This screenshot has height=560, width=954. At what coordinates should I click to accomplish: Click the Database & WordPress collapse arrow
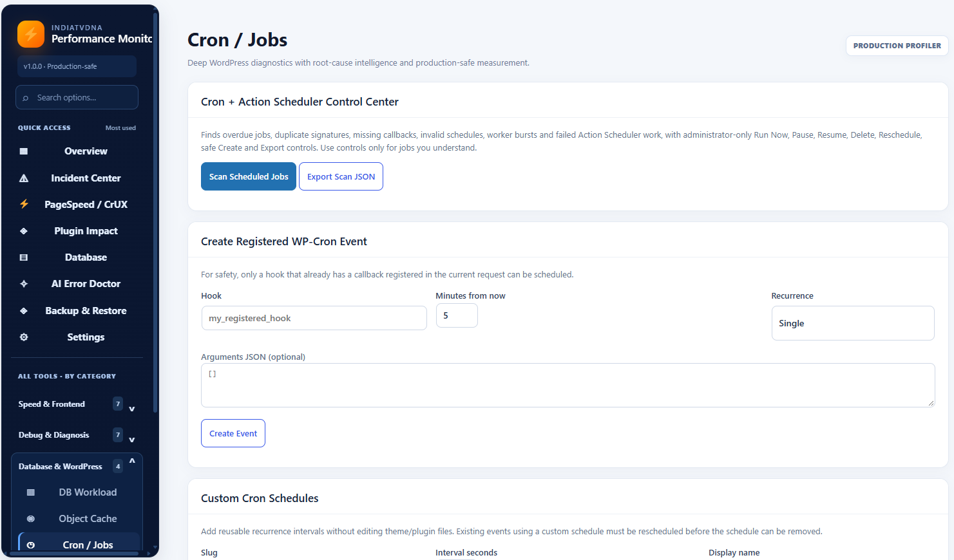132,461
